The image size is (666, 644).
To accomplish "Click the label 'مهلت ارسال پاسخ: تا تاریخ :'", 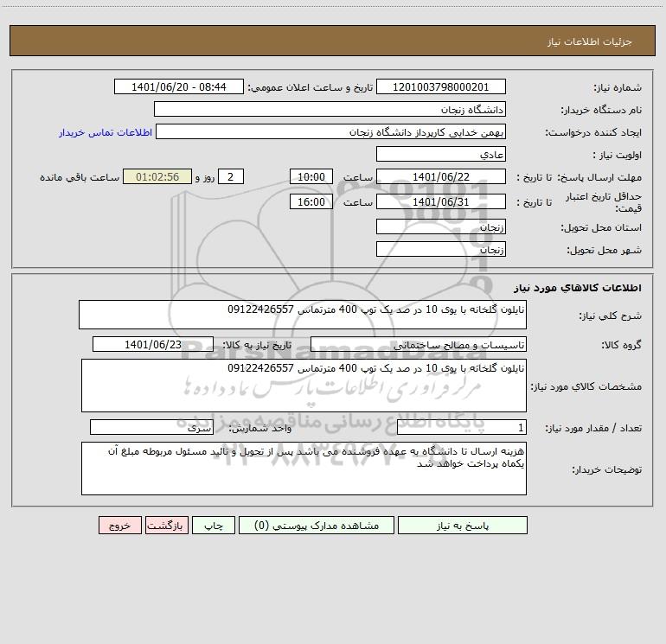I will [580, 177].
